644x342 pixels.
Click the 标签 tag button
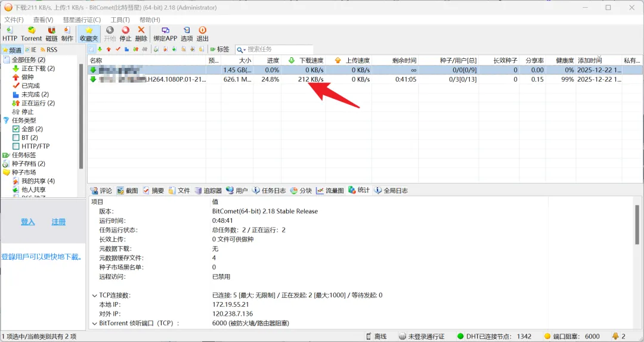219,49
